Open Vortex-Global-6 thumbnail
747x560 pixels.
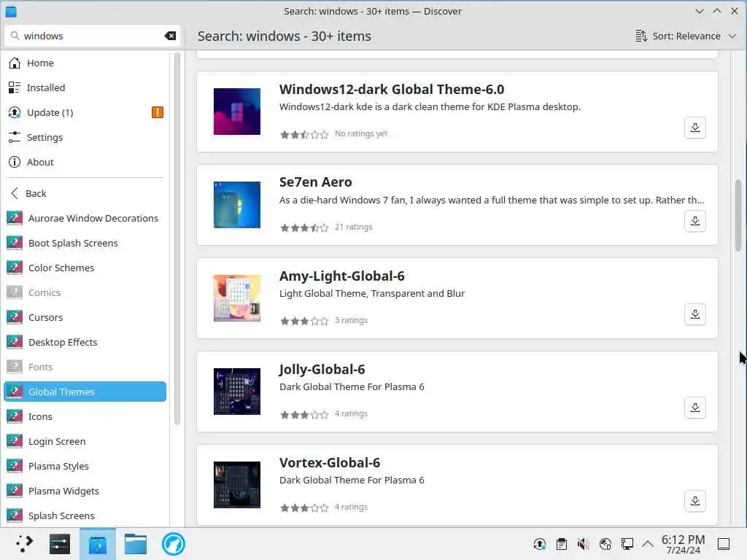tap(237, 485)
